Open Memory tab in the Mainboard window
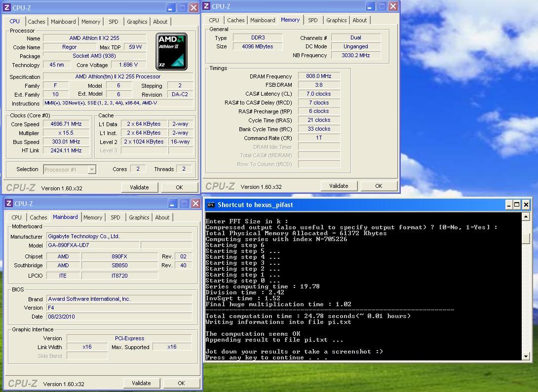 (93, 217)
